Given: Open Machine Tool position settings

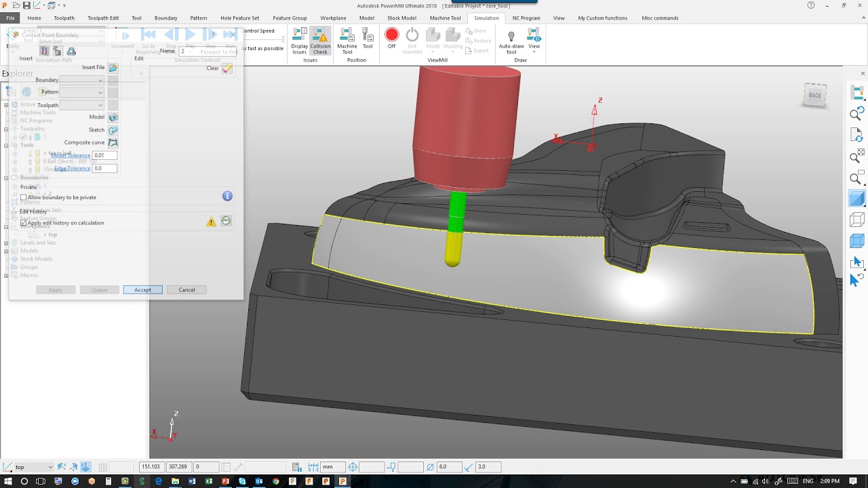Looking at the screenshot, I should click(347, 42).
